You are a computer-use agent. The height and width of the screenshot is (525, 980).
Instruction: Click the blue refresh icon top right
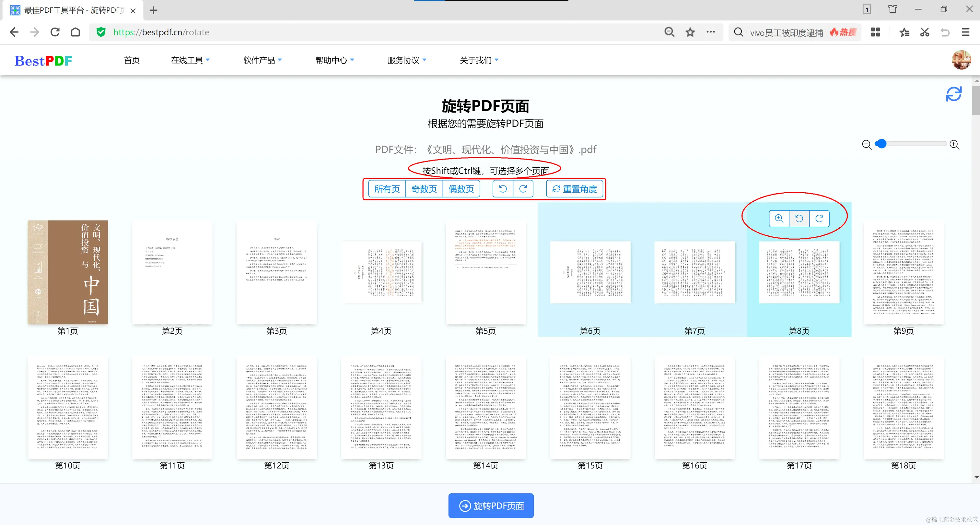tap(953, 94)
